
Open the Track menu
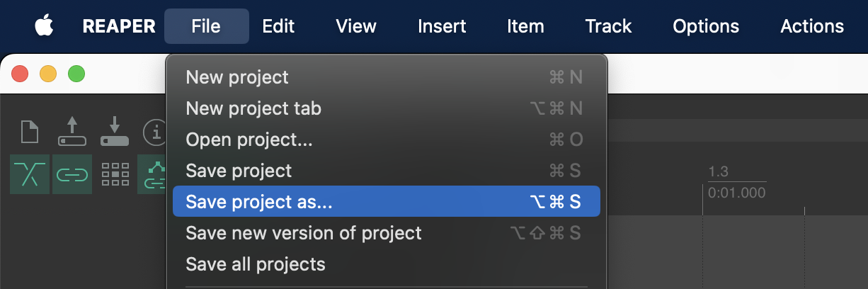click(x=608, y=27)
